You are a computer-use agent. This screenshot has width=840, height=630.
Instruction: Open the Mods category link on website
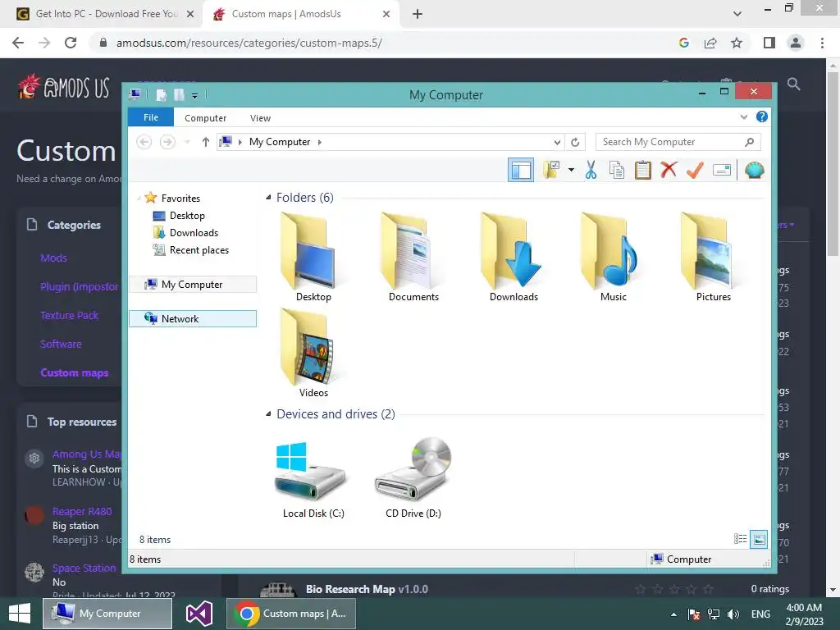tap(53, 258)
